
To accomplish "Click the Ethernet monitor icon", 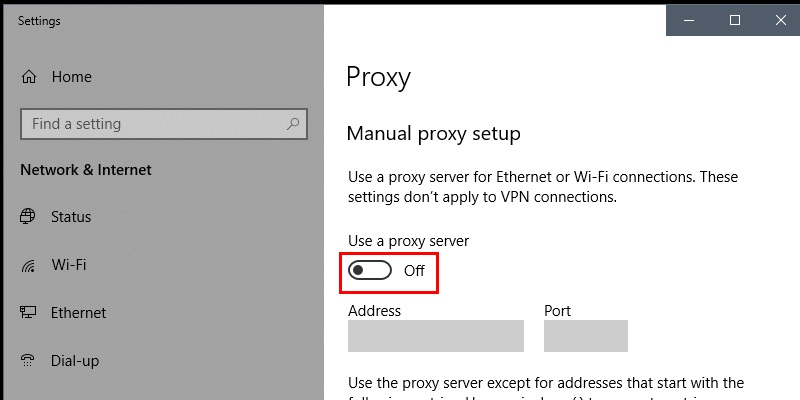I will click(x=28, y=312).
